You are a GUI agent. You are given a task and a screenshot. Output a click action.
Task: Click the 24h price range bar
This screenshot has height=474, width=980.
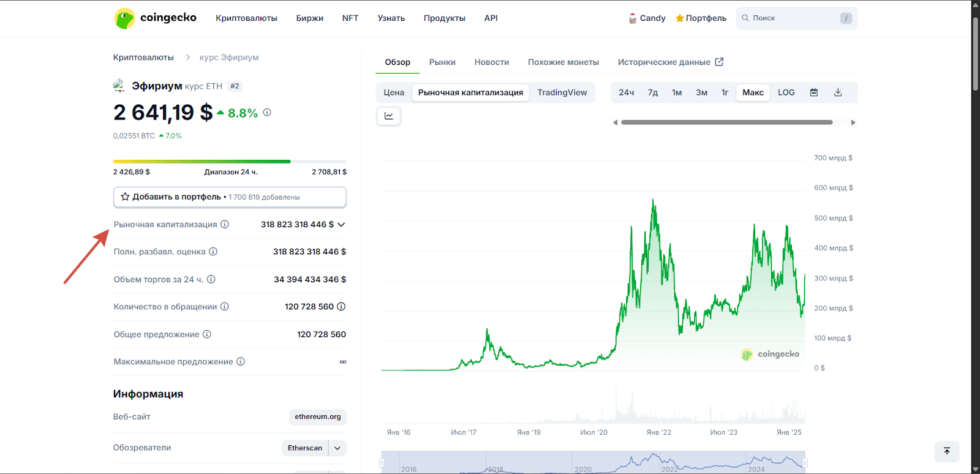pos(230,162)
